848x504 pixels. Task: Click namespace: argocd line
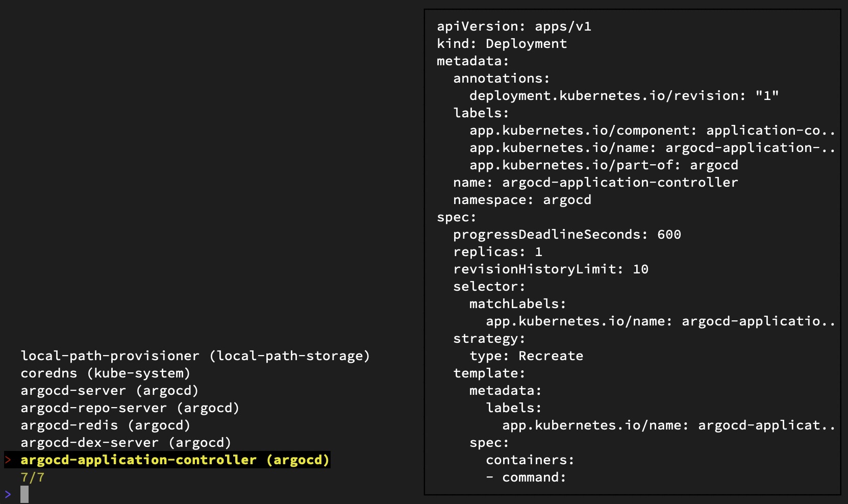(522, 199)
